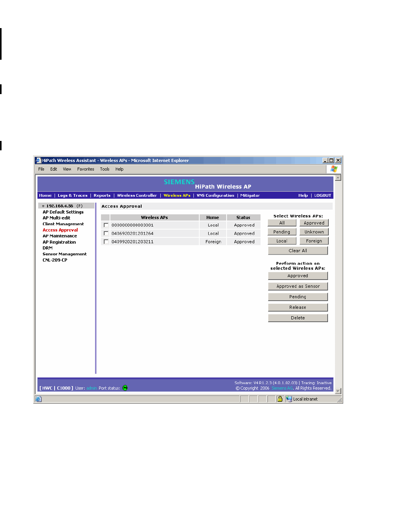Check the box for AP 0000000000003001
The image size is (420, 513).
[106, 225]
